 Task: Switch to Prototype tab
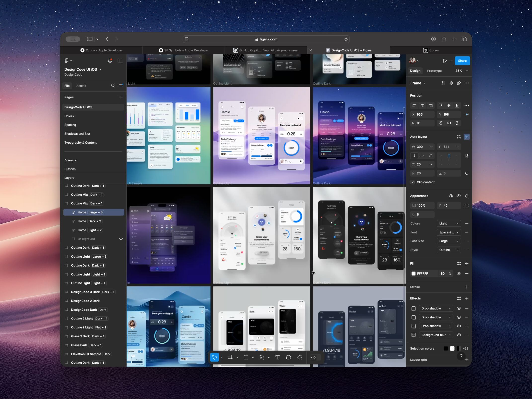tap(434, 71)
